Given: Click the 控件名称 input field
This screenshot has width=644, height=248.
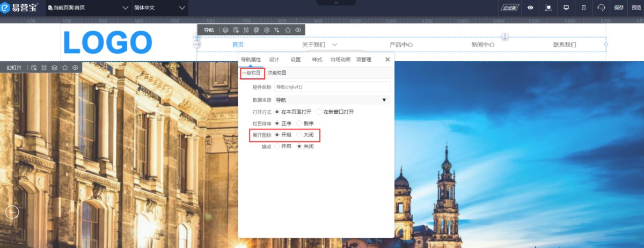Looking at the screenshot, I should tap(332, 86).
